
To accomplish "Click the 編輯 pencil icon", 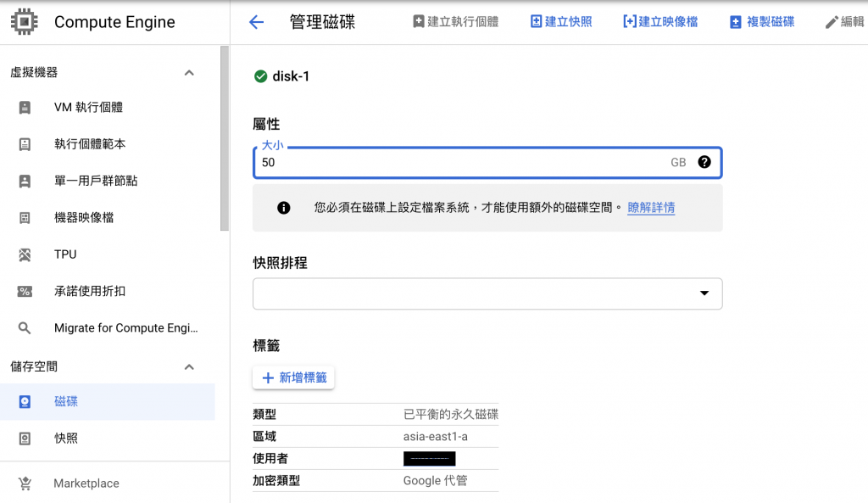I will [x=831, y=22].
